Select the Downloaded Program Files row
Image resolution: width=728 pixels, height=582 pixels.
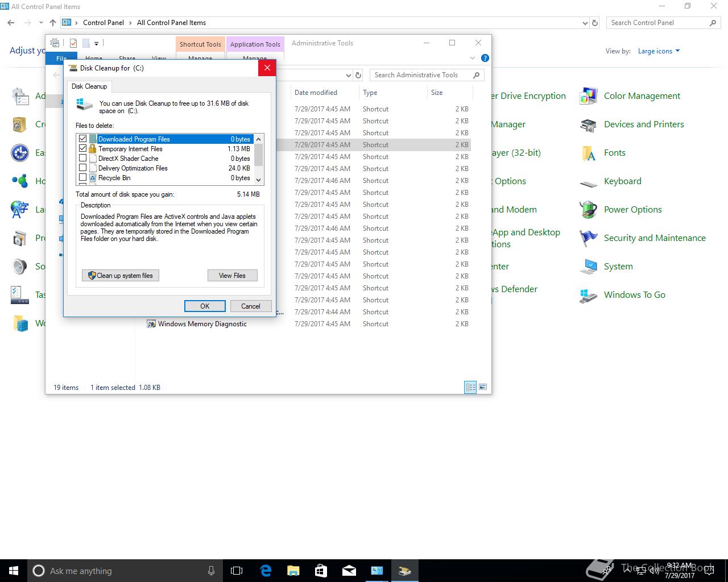165,139
